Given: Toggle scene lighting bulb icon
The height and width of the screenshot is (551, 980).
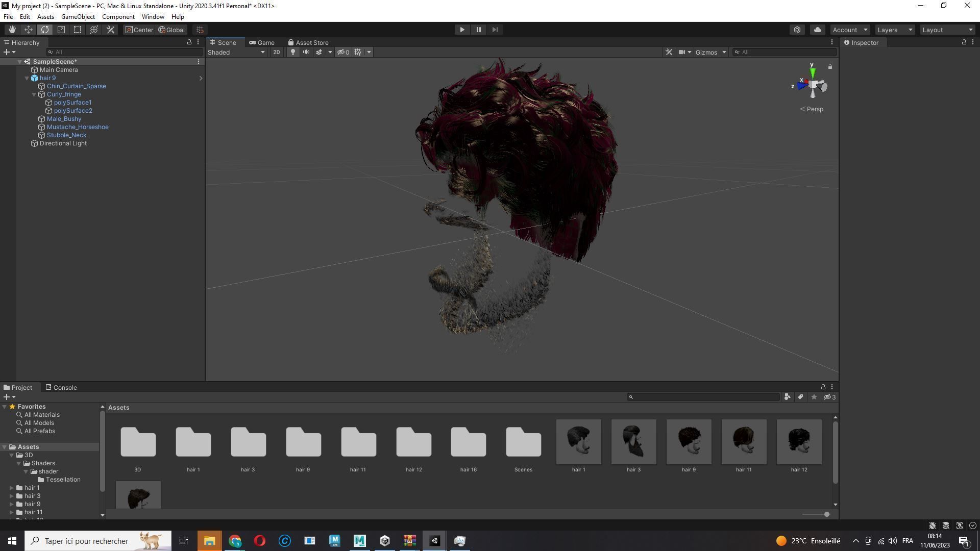Looking at the screenshot, I should pyautogui.click(x=292, y=52).
